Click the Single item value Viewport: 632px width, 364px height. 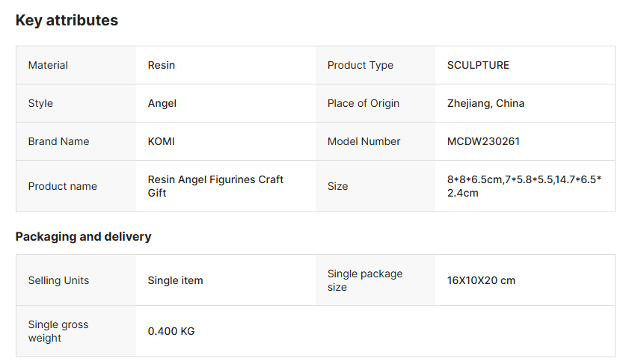click(175, 280)
